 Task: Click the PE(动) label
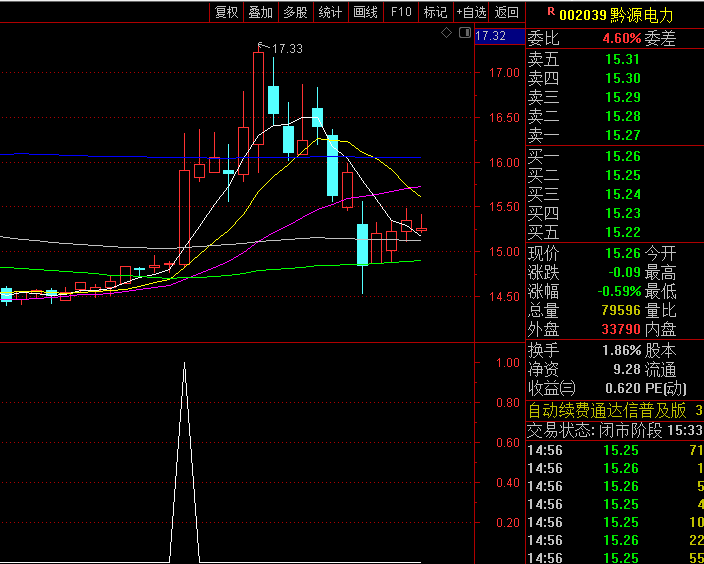(668, 388)
